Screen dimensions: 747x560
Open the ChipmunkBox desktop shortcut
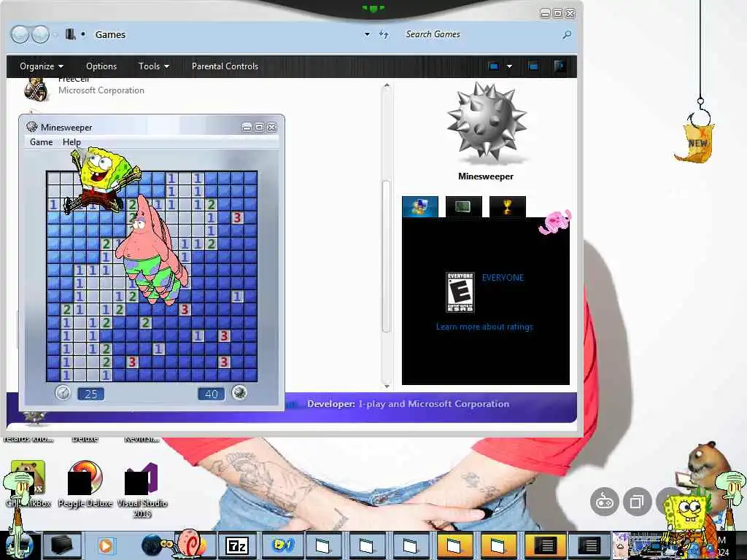click(28, 484)
